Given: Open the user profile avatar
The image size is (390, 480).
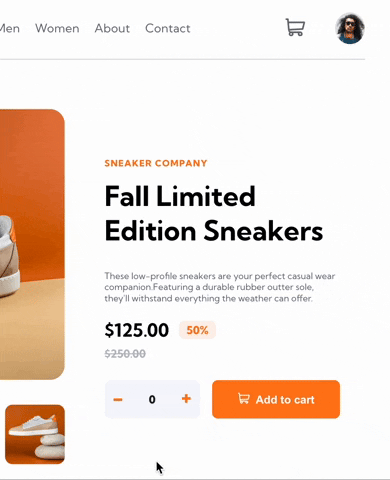Looking at the screenshot, I should point(350,29).
